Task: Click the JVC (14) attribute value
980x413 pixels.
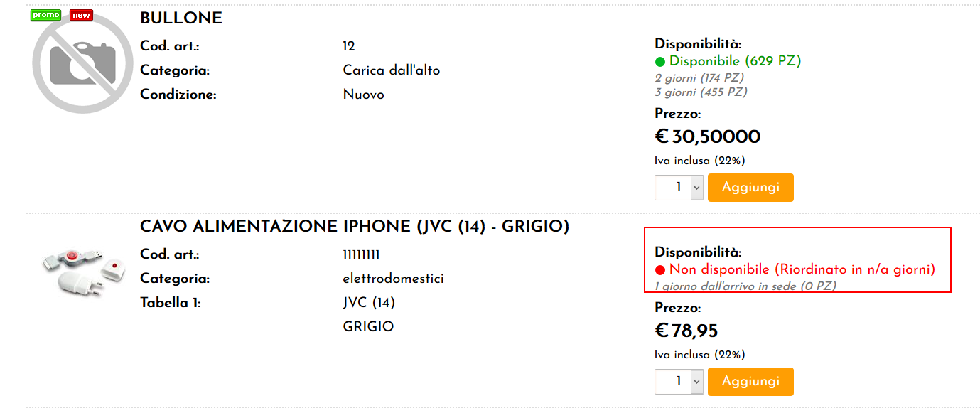Action: [369, 303]
